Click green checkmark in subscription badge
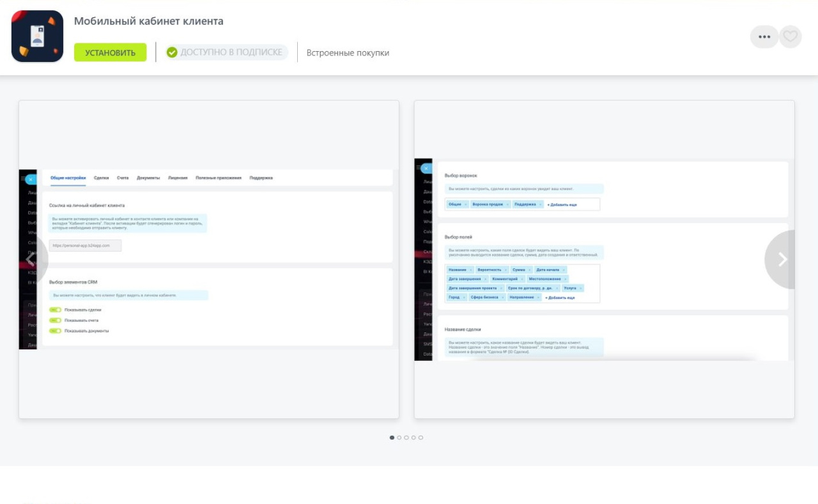The image size is (818, 504). click(x=172, y=52)
